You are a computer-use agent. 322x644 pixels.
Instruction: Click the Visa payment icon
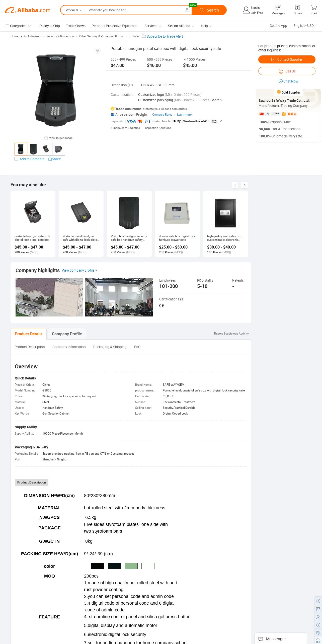131,121
